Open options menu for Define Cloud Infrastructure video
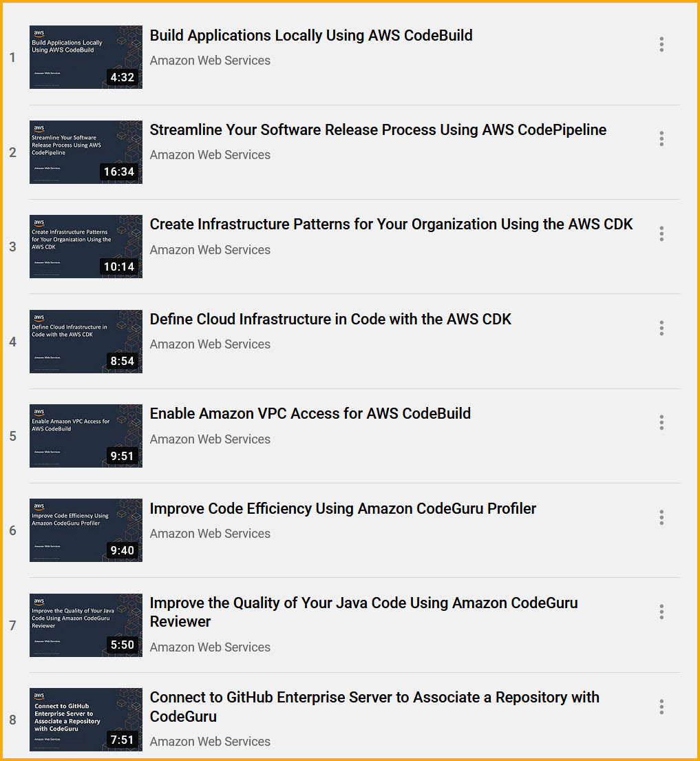 click(x=661, y=328)
